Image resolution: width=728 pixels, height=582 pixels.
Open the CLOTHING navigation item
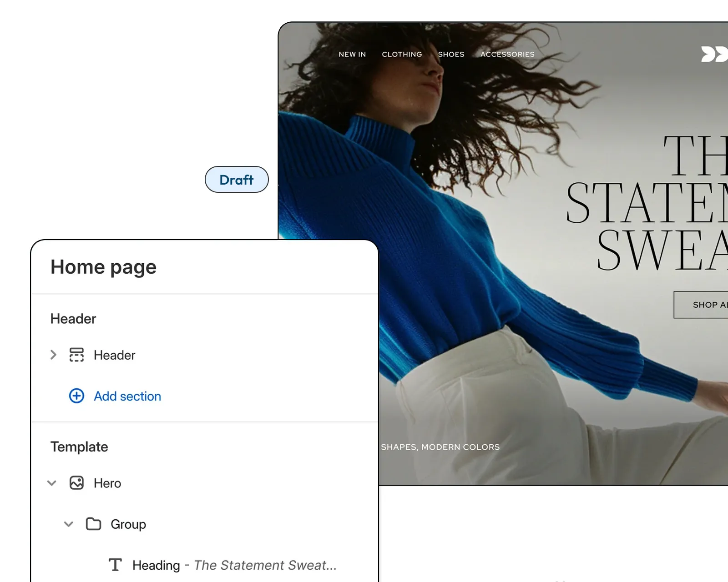coord(402,54)
